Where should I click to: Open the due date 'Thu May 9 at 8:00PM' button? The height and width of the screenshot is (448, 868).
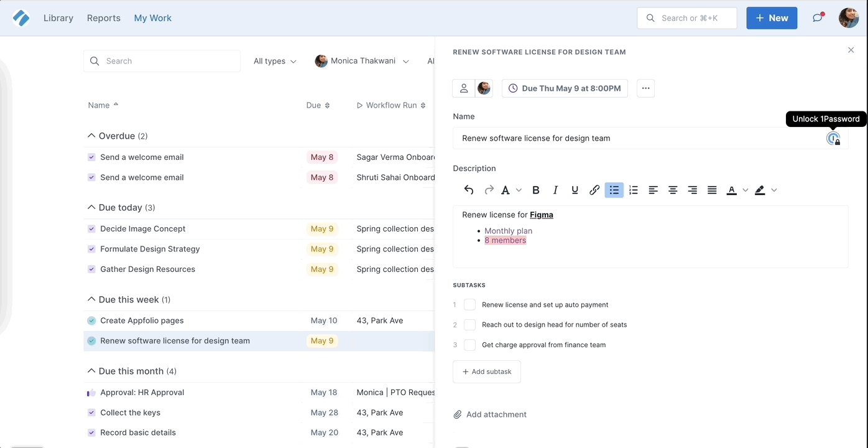pos(565,88)
